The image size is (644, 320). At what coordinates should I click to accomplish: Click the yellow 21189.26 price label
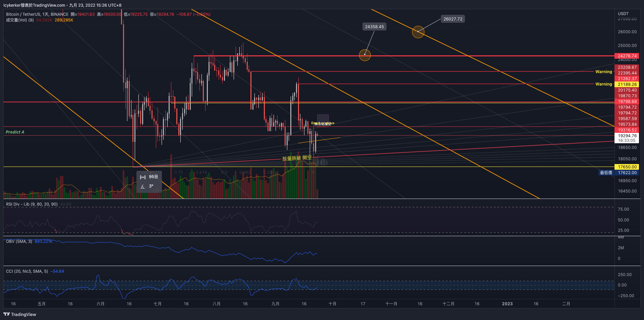(x=627, y=85)
